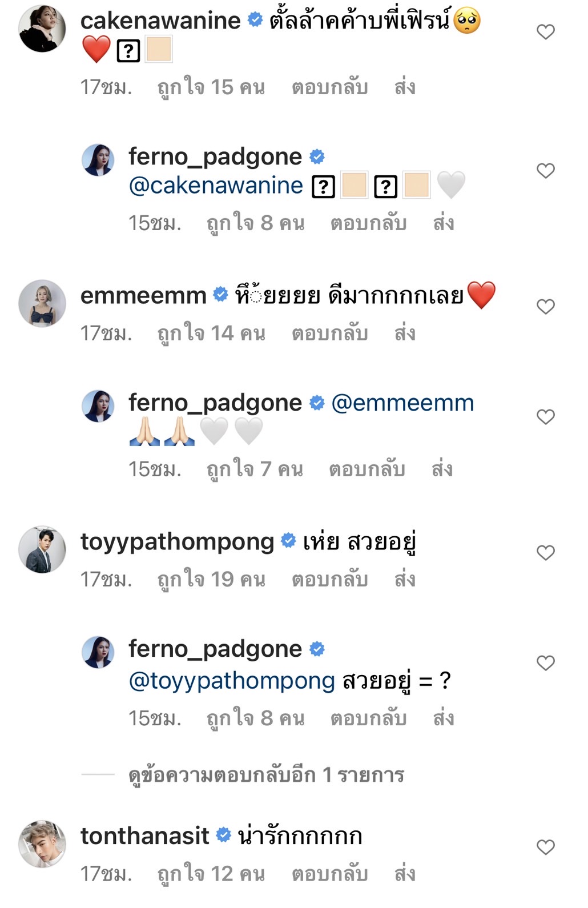The height and width of the screenshot is (908, 588).
Task: Toggle like on ferno_padgone's reply to toyypathompong
Action: tap(546, 663)
